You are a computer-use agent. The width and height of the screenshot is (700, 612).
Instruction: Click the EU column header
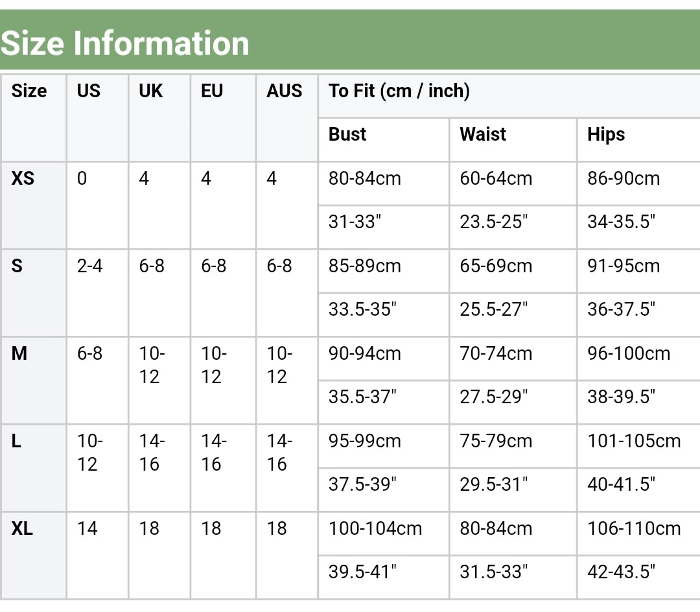212,91
